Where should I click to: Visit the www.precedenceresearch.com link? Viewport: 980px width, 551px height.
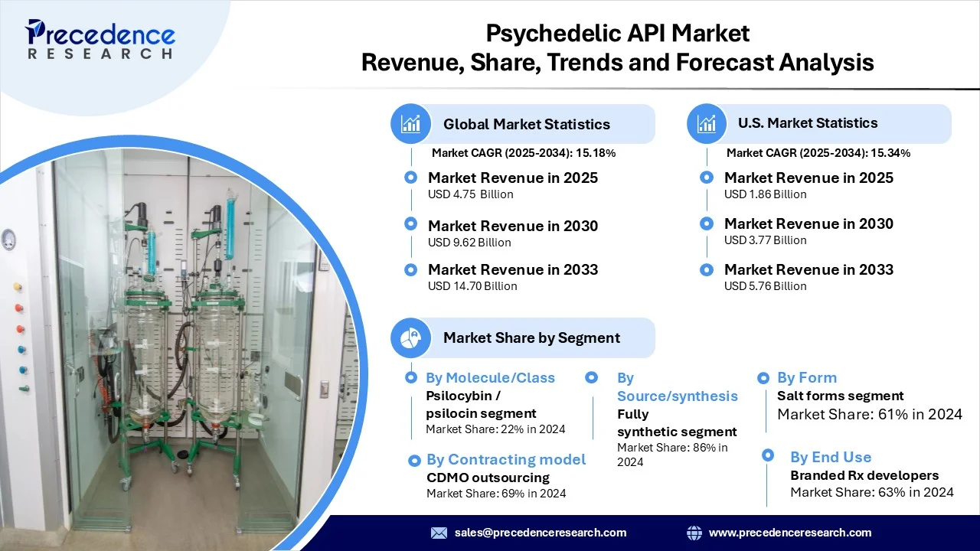(790, 533)
